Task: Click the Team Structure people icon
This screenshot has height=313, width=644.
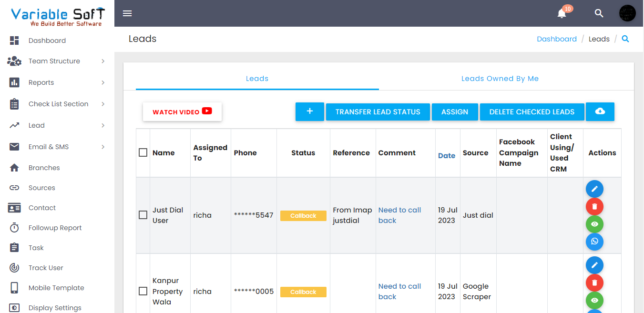Action: [x=14, y=61]
